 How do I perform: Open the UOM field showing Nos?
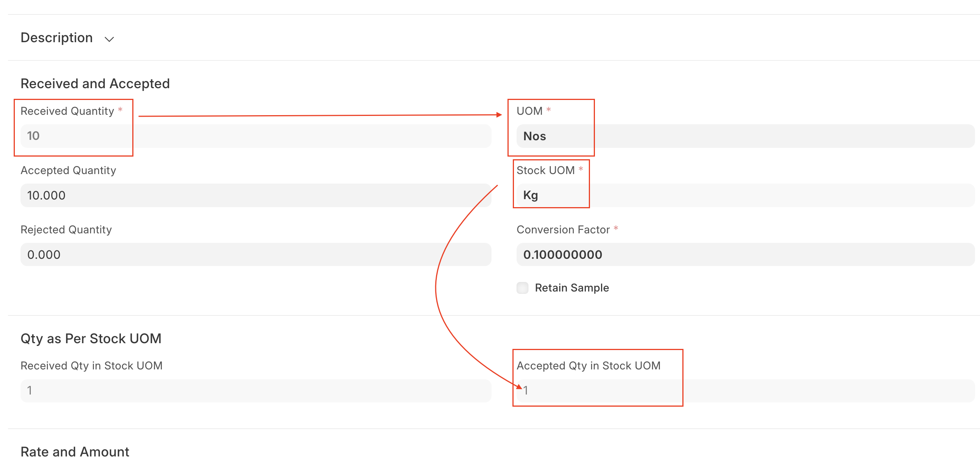point(745,136)
